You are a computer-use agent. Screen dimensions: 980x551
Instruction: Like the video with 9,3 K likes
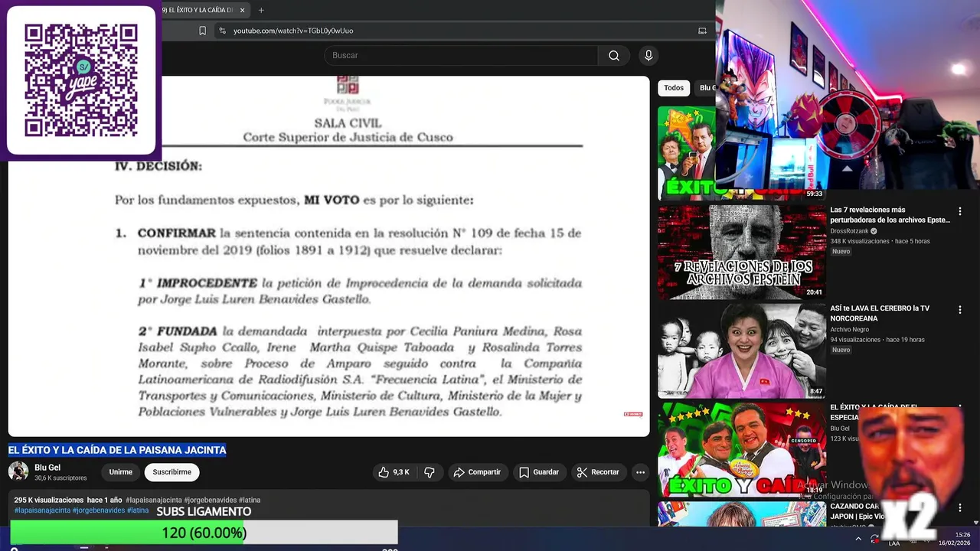click(394, 472)
